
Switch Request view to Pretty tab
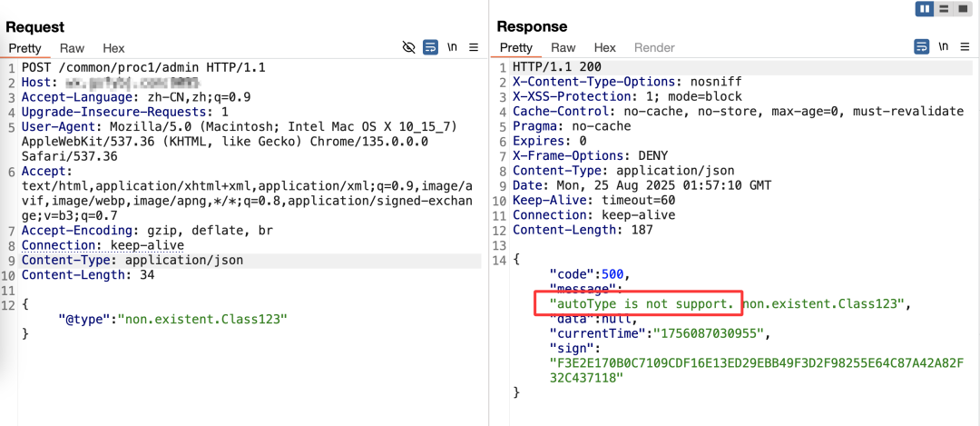tap(24, 48)
